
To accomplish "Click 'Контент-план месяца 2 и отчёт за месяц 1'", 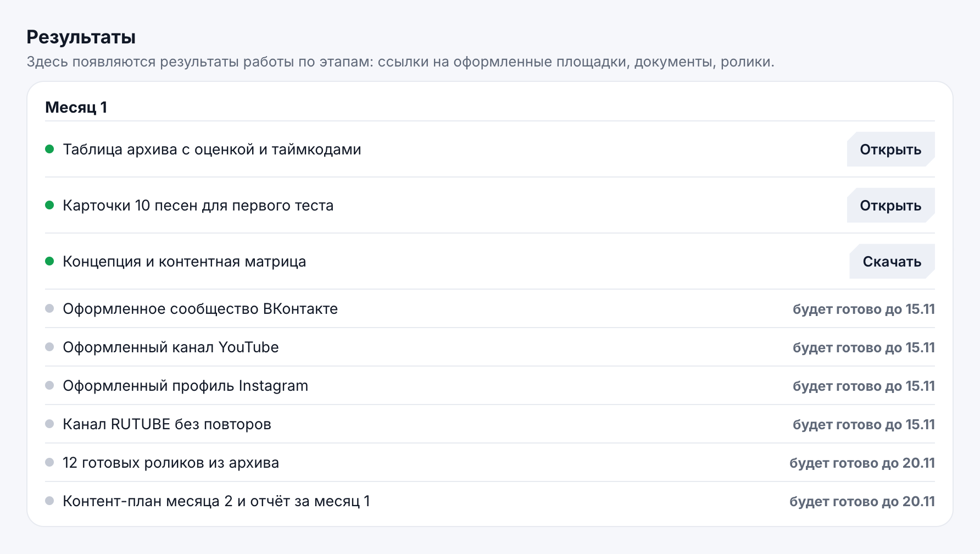I will click(216, 501).
